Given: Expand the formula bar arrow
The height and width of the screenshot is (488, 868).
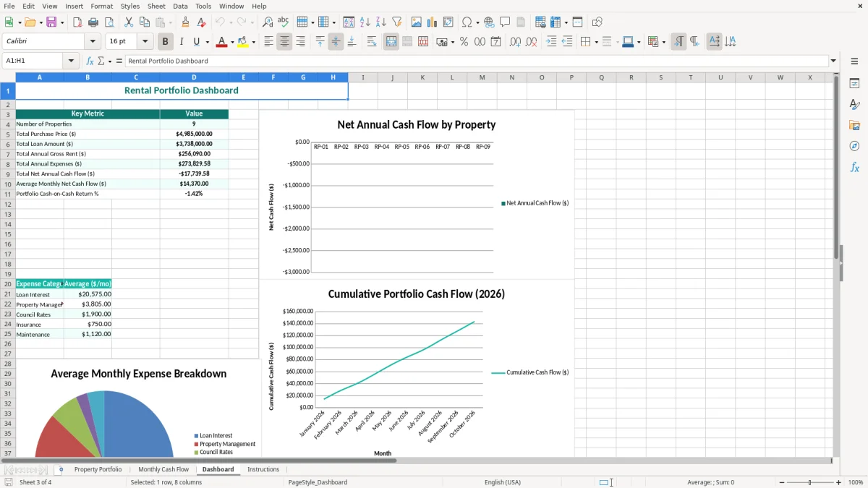Looking at the screenshot, I should pos(833,61).
